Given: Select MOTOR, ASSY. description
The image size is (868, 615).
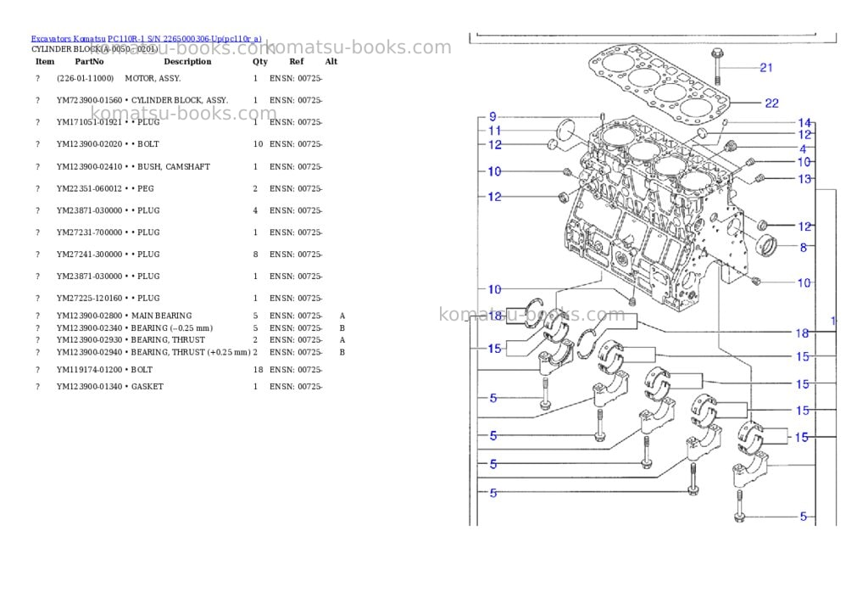Looking at the screenshot, I should tap(153, 78).
